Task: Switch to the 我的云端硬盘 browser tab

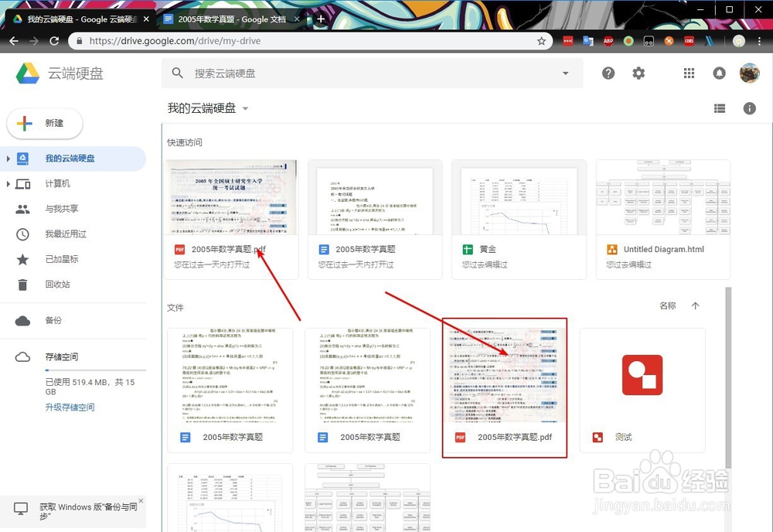Action: click(x=81, y=19)
